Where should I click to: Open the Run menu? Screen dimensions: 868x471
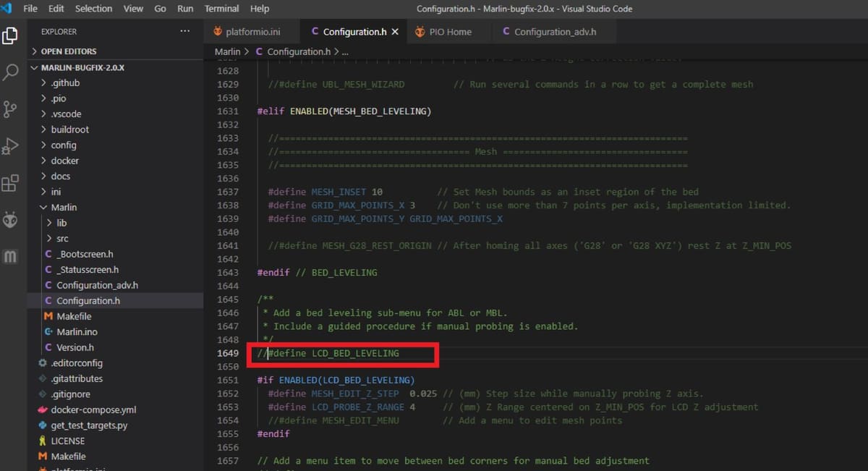[185, 9]
